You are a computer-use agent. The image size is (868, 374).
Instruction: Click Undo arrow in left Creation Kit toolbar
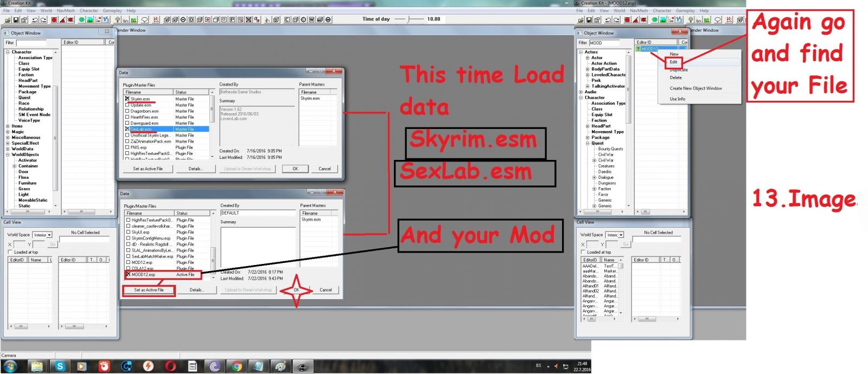[35, 20]
